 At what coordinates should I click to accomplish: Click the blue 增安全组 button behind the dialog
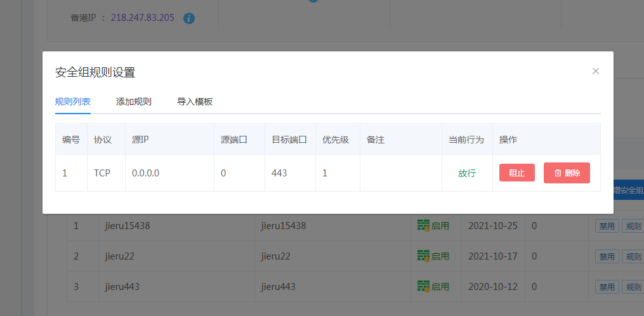tap(628, 190)
